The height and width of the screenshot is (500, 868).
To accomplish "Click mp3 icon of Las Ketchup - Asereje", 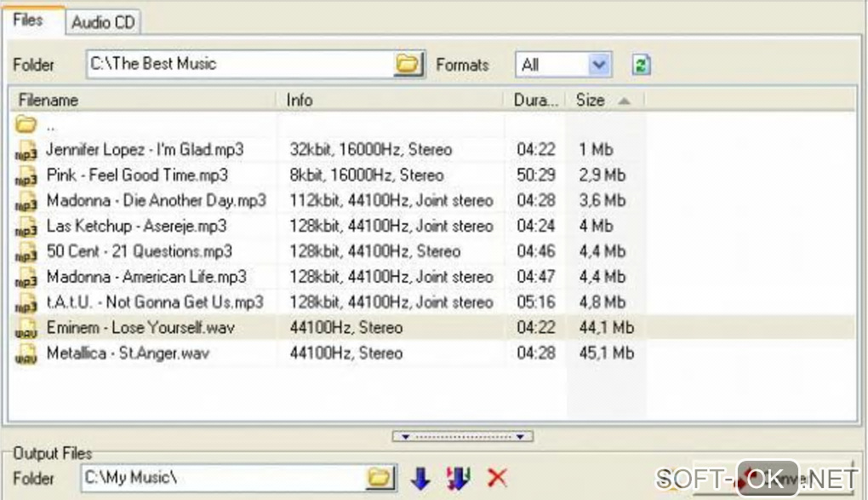I will click(x=26, y=227).
